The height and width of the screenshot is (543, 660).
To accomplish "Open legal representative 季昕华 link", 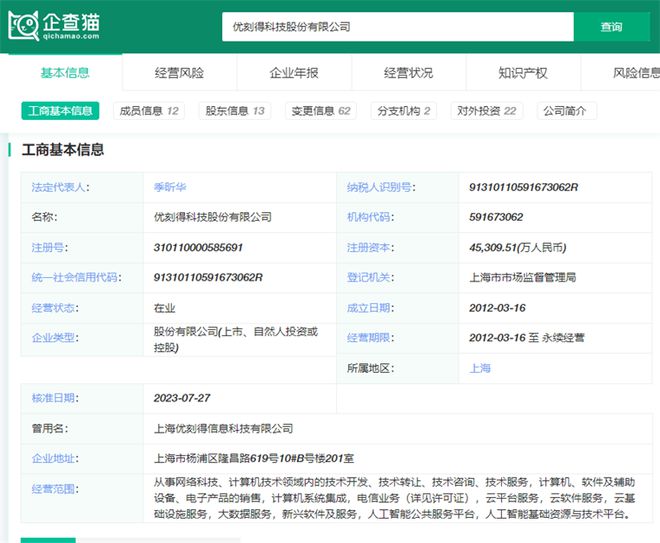I will (170, 187).
